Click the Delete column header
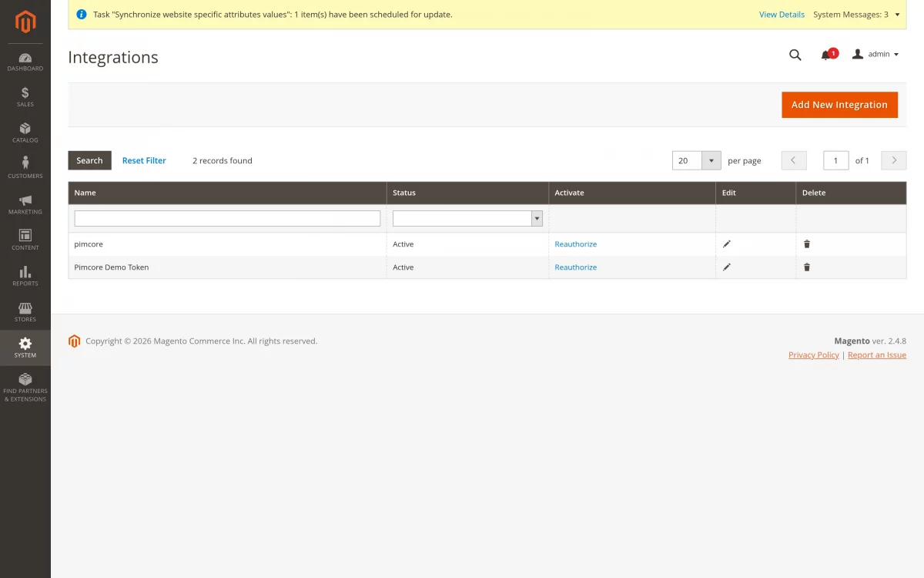This screenshot has height=578, width=924. 851,193
